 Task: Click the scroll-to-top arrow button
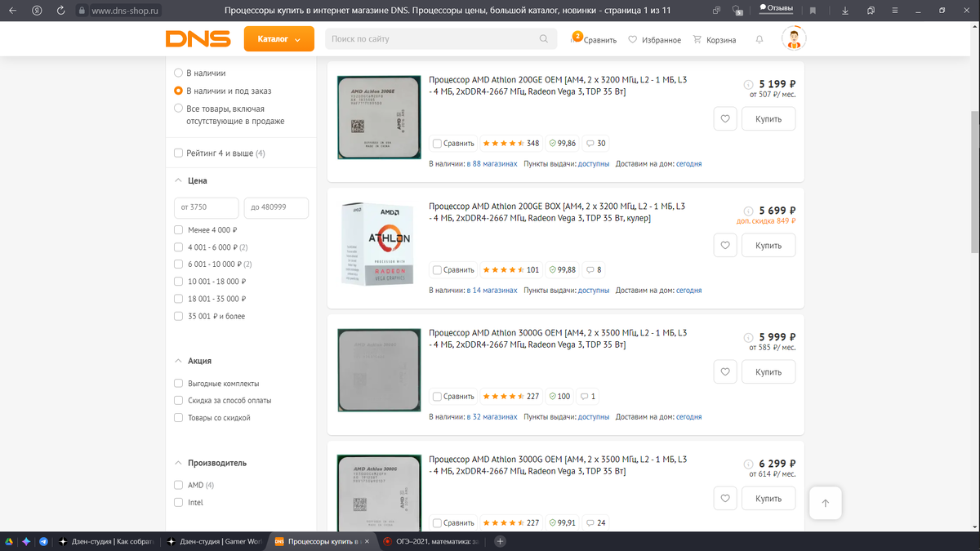(x=825, y=503)
